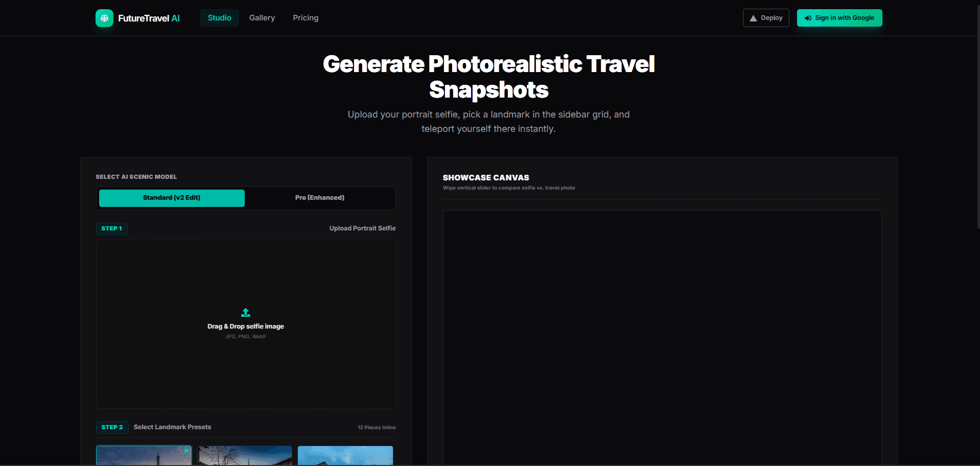Click the Drag & Drop selfie upload area
Image resolution: width=980 pixels, height=466 pixels.
246,324
